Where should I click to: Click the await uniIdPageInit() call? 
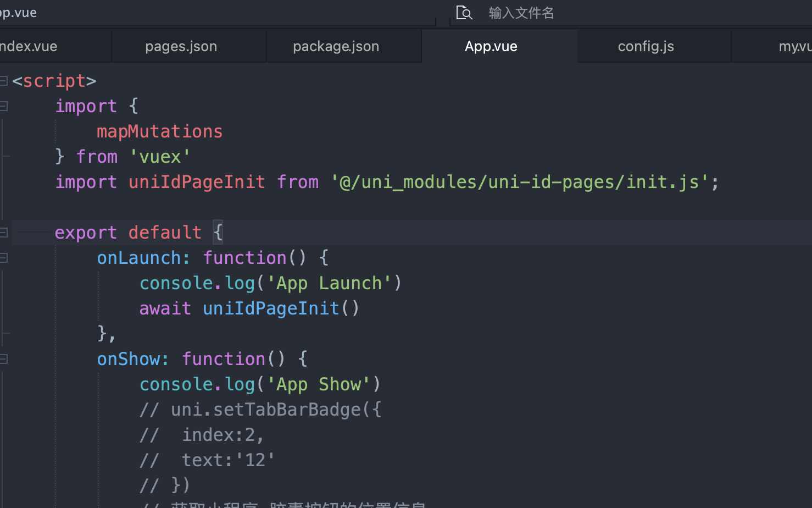[x=249, y=308]
